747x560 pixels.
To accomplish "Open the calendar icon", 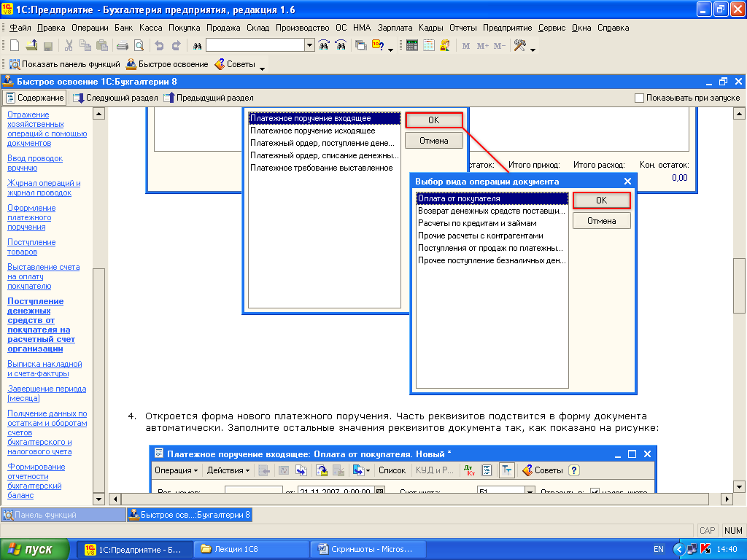I will pos(429,46).
